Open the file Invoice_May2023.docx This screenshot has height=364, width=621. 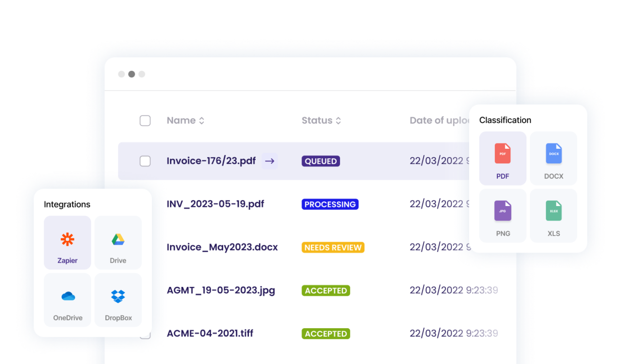(x=222, y=247)
